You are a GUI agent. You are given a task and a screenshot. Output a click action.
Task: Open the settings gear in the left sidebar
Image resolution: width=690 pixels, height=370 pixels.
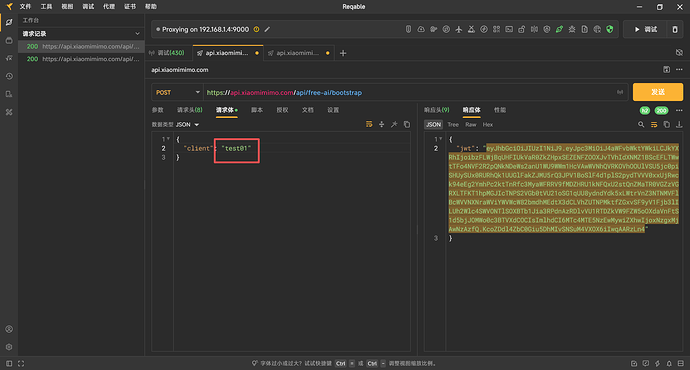click(x=9, y=347)
